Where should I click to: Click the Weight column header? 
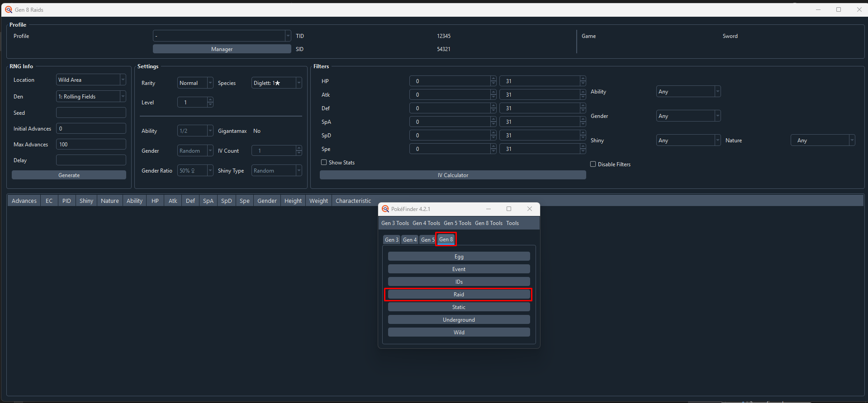318,201
